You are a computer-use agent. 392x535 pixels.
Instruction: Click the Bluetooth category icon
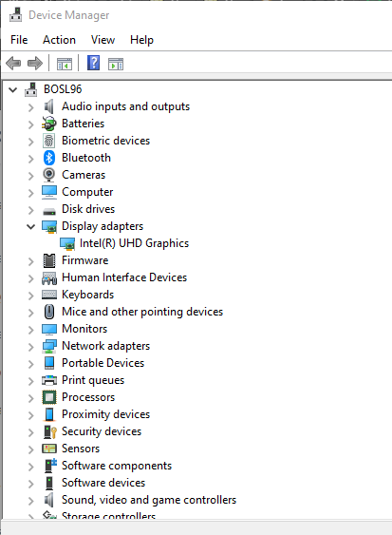(x=49, y=158)
